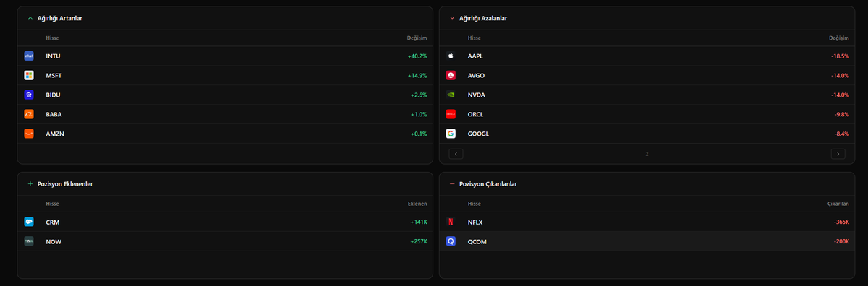Screen dimensions: 868x286
Task: Select the BIDU ticker text
Action: [x=54, y=95]
